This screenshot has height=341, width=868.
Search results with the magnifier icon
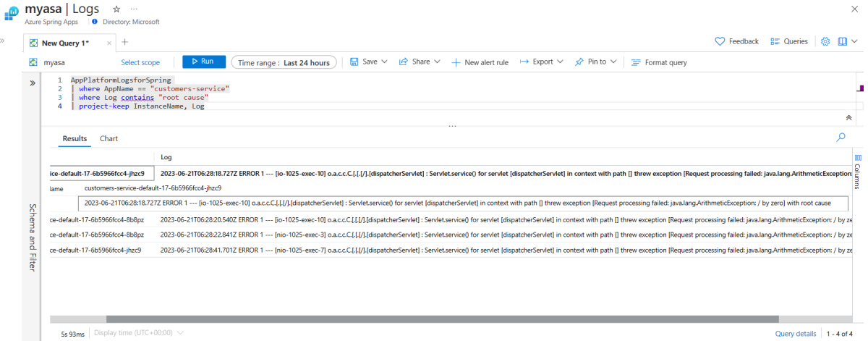point(841,137)
